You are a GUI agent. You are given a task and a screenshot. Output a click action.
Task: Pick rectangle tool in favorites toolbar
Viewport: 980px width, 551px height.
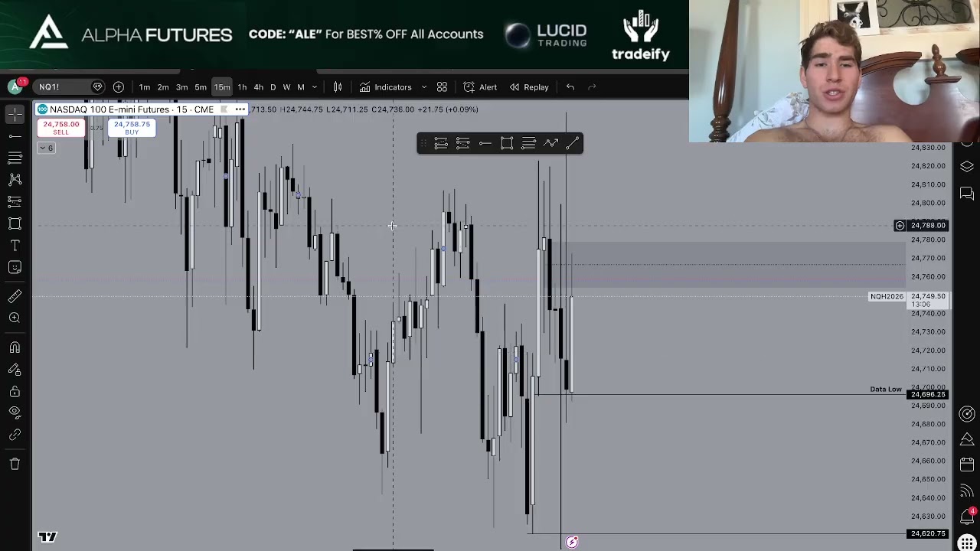(507, 143)
